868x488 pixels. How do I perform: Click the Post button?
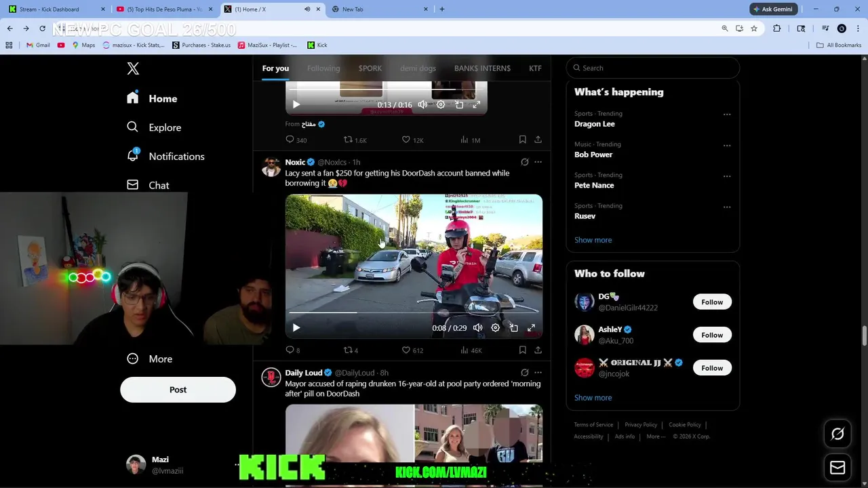point(178,390)
